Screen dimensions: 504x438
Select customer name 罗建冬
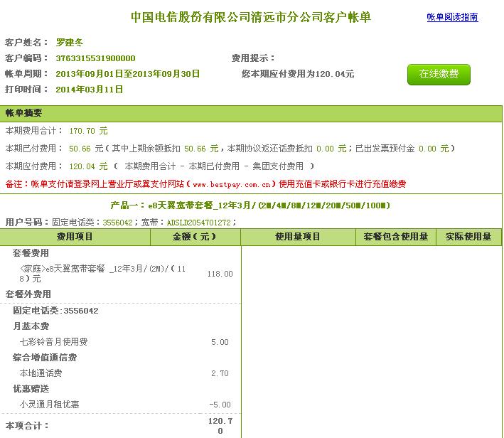point(70,43)
